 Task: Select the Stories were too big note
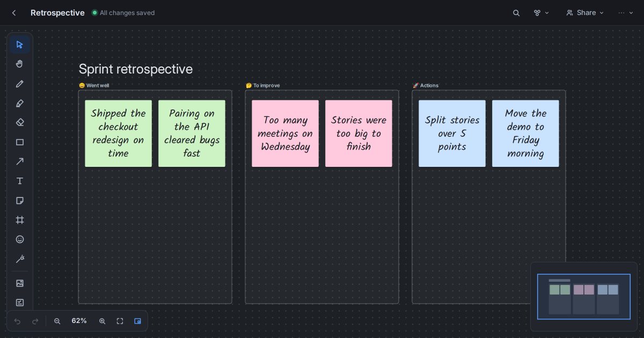pyautogui.click(x=358, y=134)
